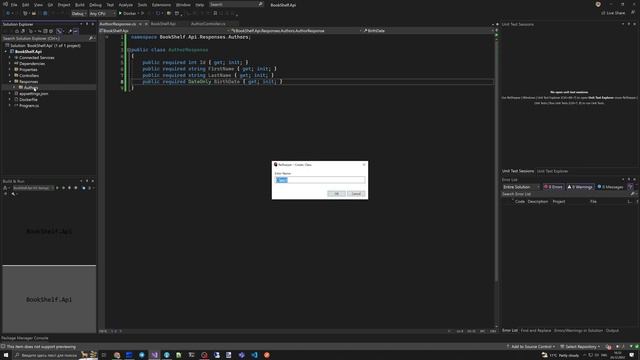640x360 pixels.
Task: Open VS Code from the taskbar
Action: [254, 355]
